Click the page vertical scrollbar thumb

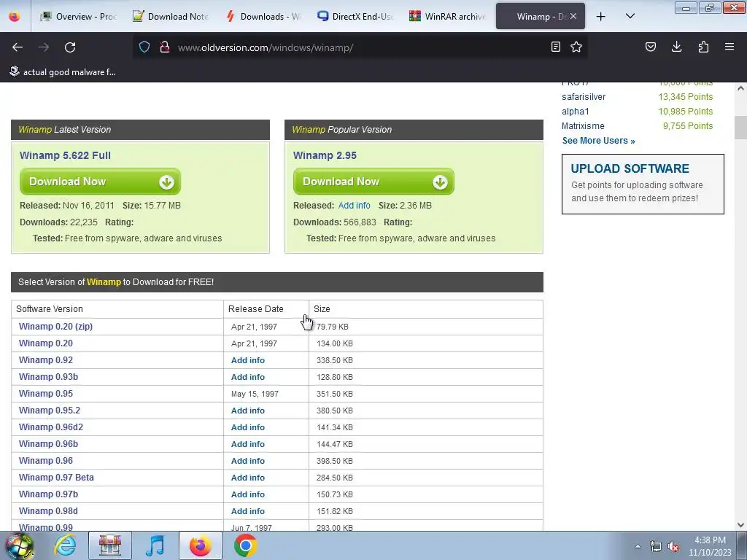741,127
